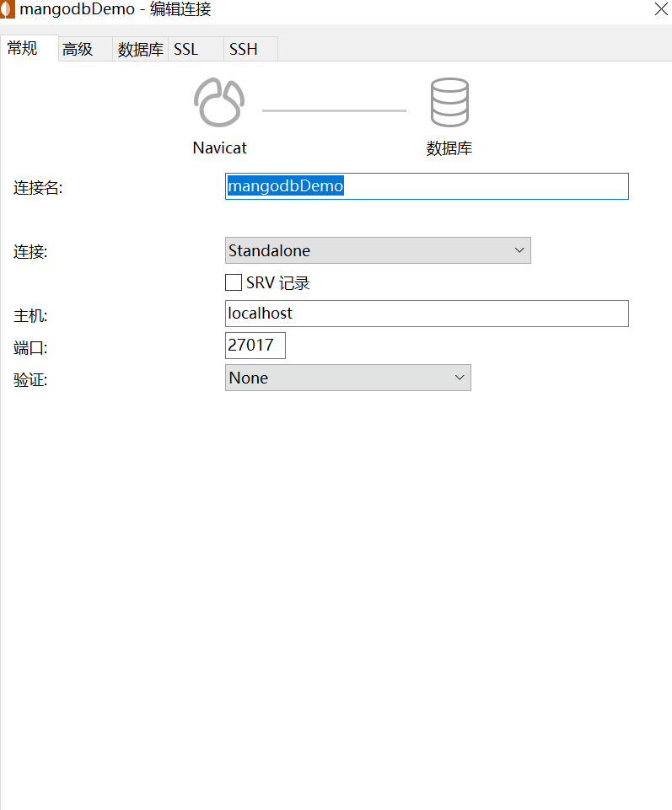Open the 连接 Standalone dropdown
Image resolution: width=672 pixels, height=810 pixels.
[378, 250]
